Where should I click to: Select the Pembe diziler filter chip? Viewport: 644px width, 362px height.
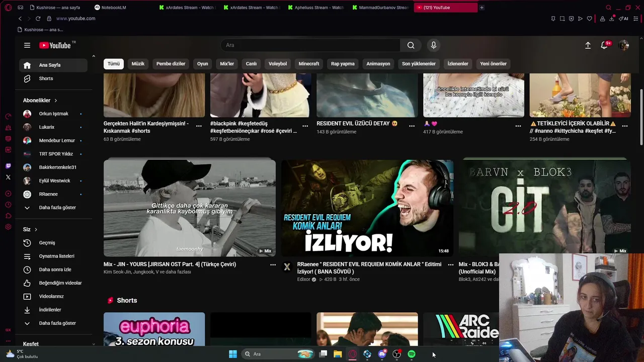pos(171,64)
